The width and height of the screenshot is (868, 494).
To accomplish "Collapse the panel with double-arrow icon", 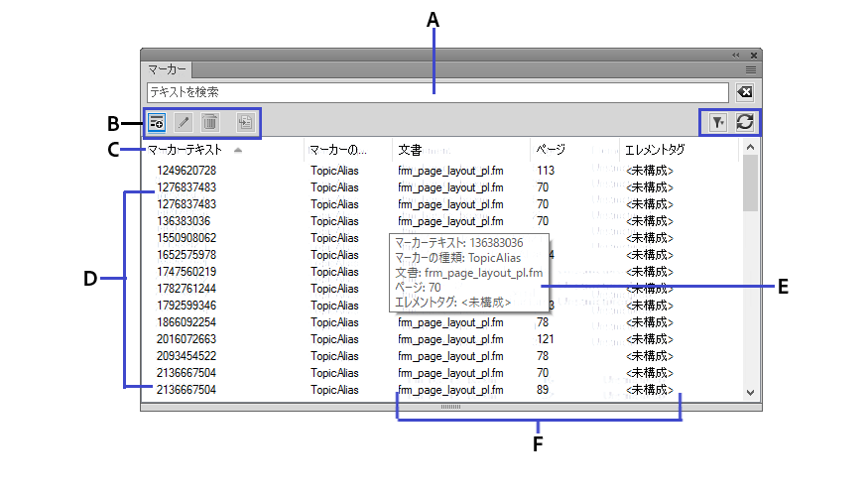I will click(x=736, y=56).
